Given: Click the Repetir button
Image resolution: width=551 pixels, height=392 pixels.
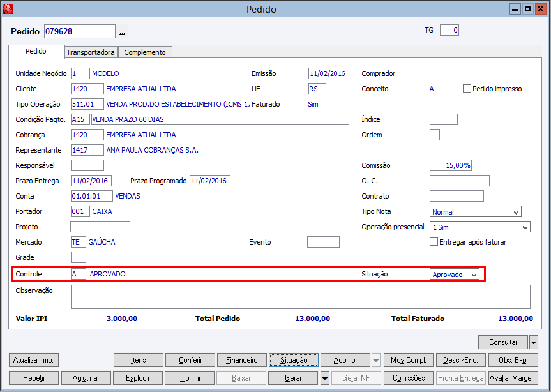Looking at the screenshot, I should tap(34, 378).
